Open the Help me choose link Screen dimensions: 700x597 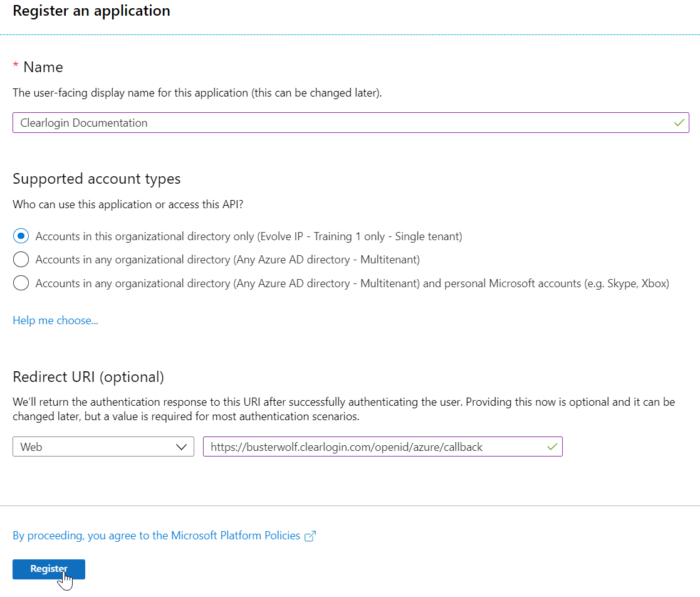55,320
